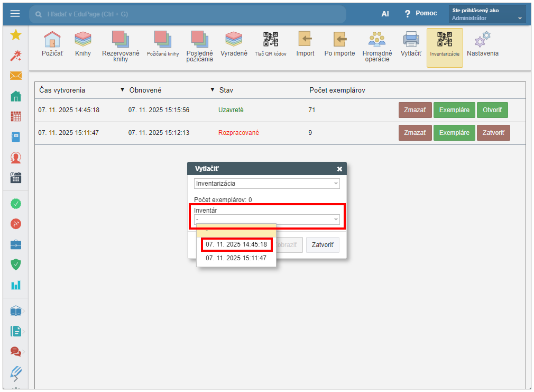The height and width of the screenshot is (392, 534).
Task: Choose inventory 07. 11. 2025 15:11:47 option
Action: [236, 258]
